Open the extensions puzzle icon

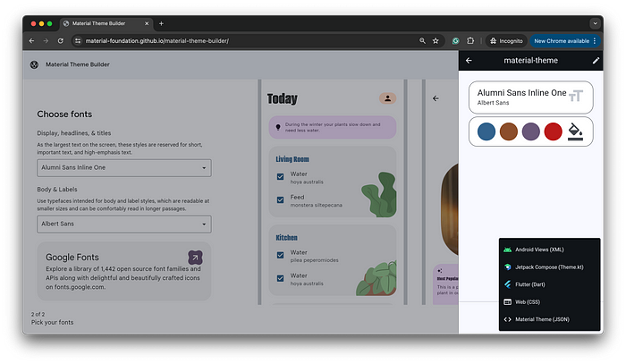click(470, 41)
